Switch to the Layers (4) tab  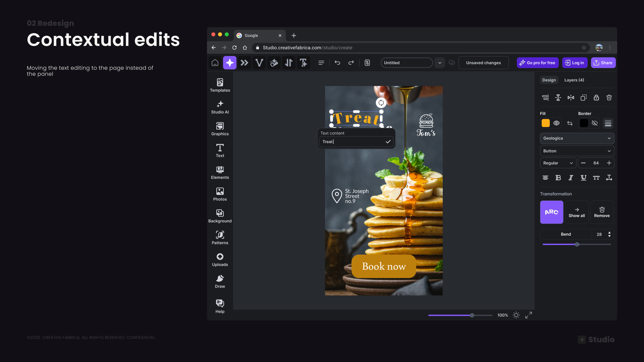(574, 80)
